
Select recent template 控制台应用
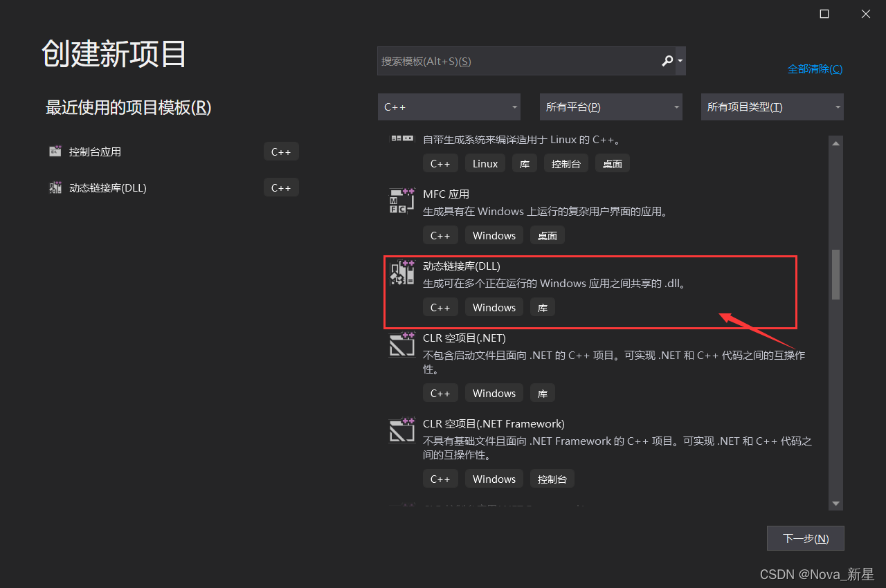tap(173, 151)
